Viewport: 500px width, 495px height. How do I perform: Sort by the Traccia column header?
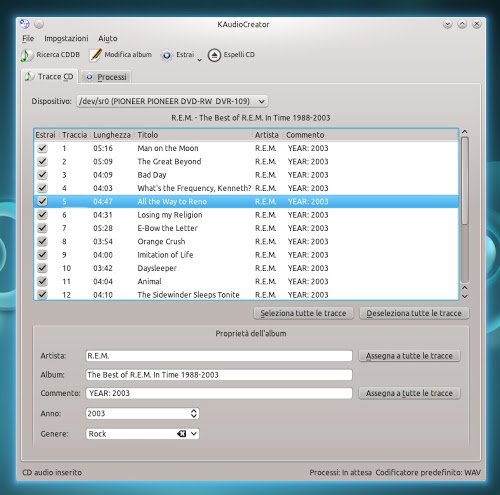[74, 135]
